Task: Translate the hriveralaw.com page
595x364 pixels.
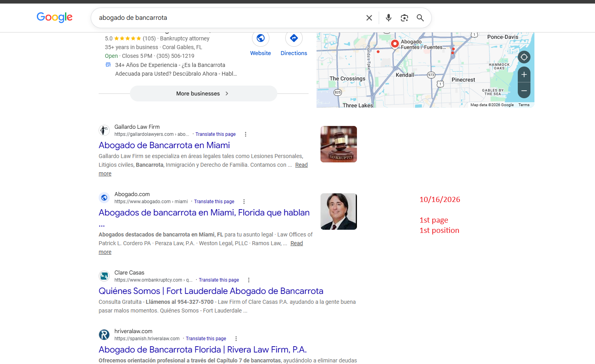Action: (206, 339)
